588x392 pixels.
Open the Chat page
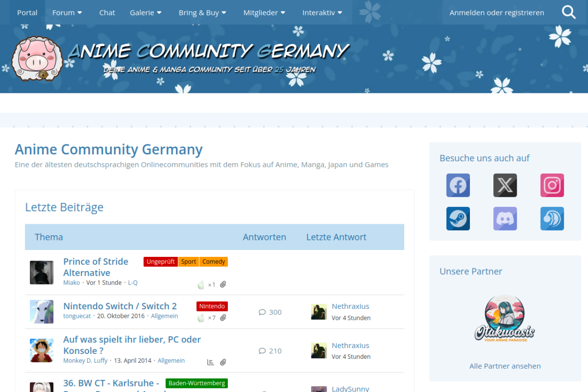pyautogui.click(x=107, y=12)
